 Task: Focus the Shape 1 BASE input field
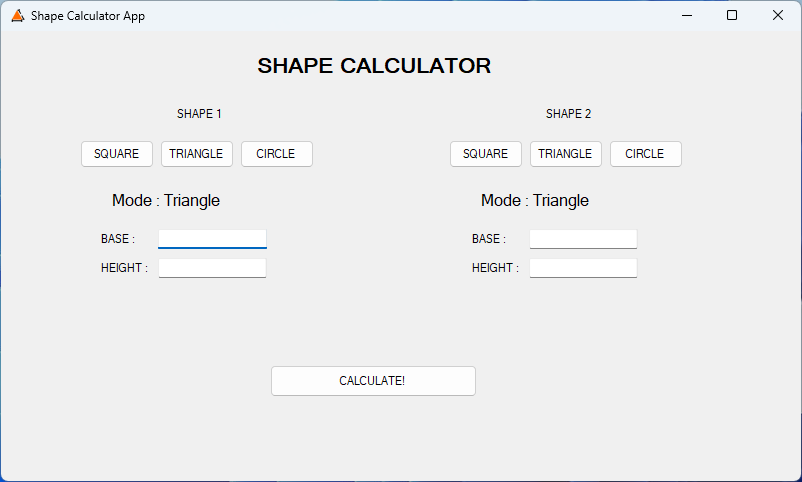pyautogui.click(x=212, y=239)
